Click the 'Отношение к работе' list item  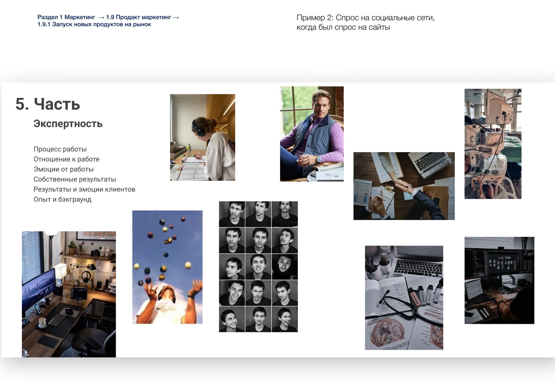(x=66, y=159)
